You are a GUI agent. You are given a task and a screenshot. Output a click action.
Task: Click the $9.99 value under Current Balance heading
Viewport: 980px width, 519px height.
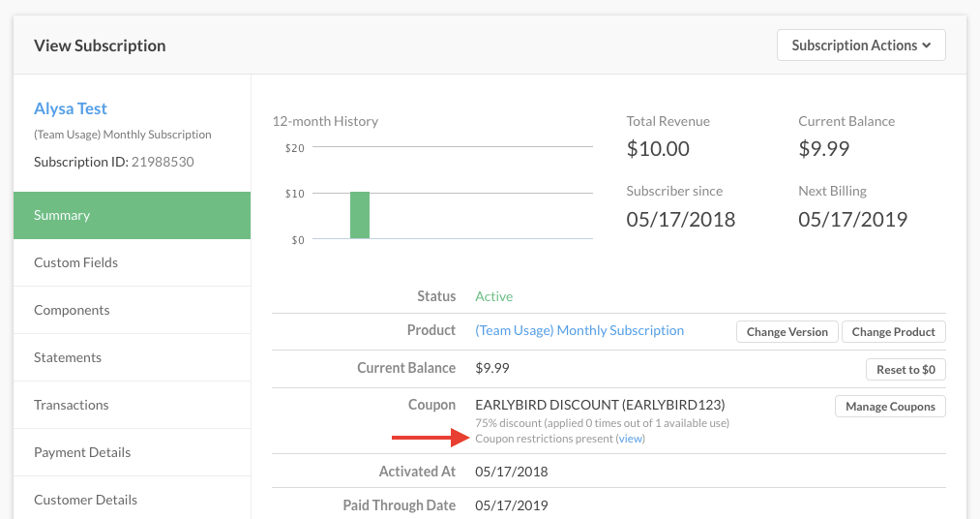[823, 149]
